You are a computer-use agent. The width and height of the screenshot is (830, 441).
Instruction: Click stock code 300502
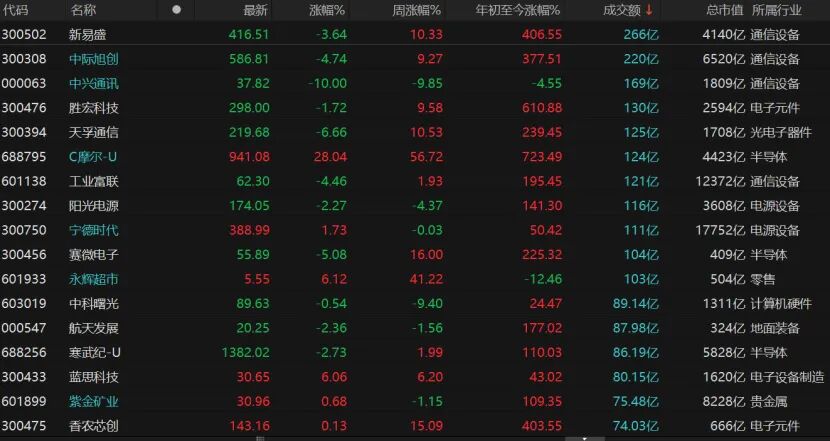point(24,34)
